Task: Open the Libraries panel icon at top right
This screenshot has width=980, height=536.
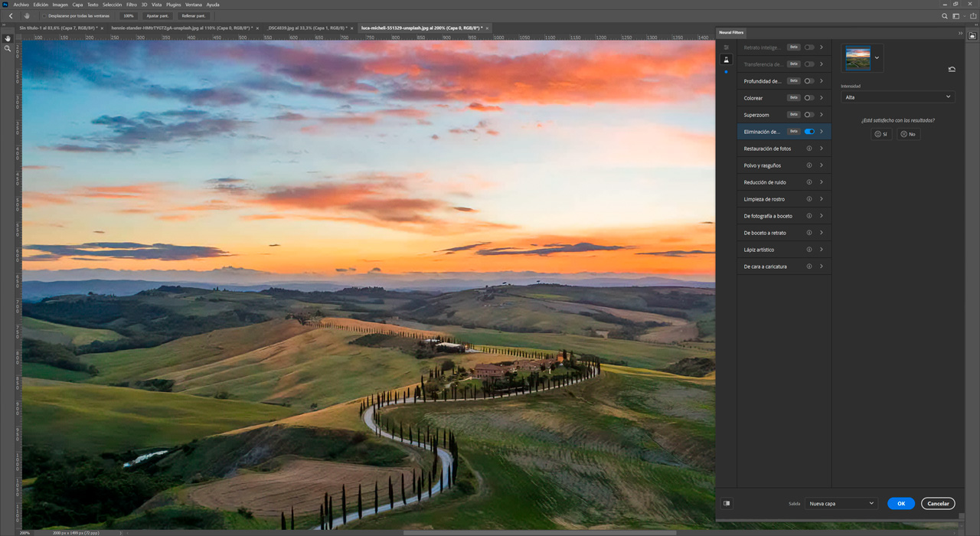Action: pos(971,34)
